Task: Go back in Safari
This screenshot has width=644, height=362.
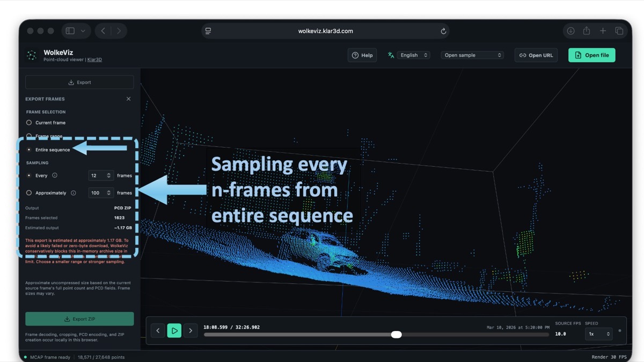Action: point(103,31)
